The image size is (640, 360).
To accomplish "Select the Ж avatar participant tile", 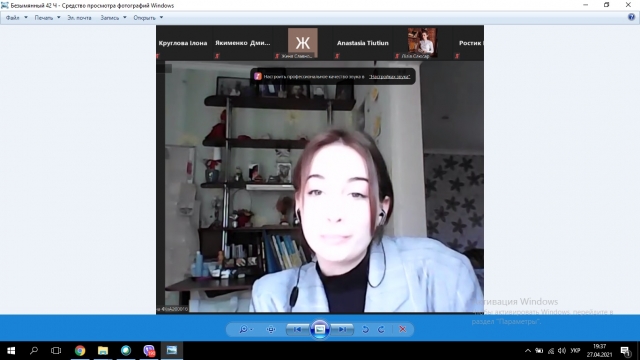I will (x=302, y=43).
